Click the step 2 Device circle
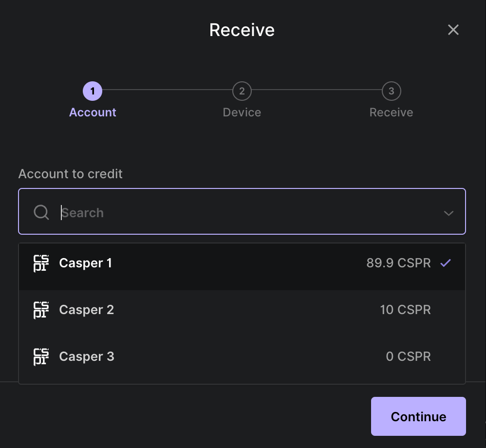The image size is (486, 448). point(242,91)
